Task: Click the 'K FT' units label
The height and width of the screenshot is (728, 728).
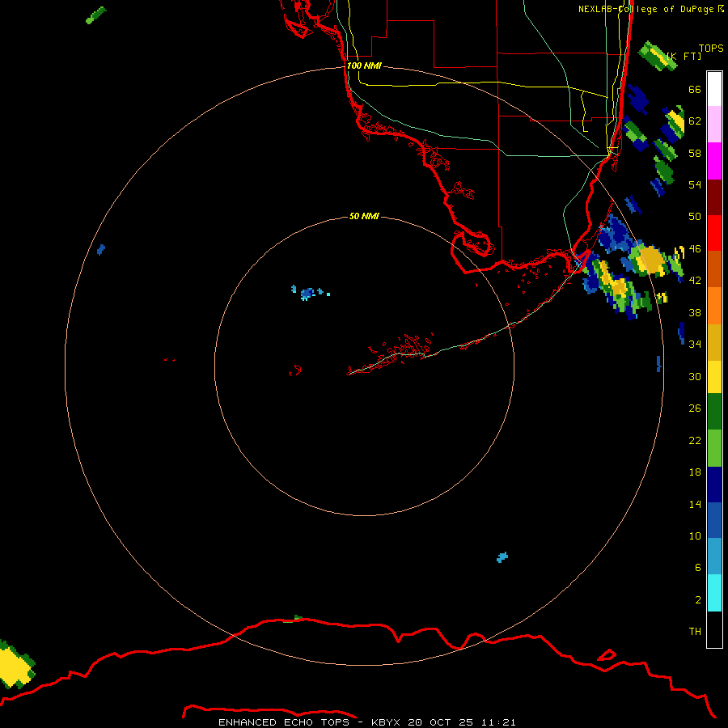Action: tap(684, 56)
